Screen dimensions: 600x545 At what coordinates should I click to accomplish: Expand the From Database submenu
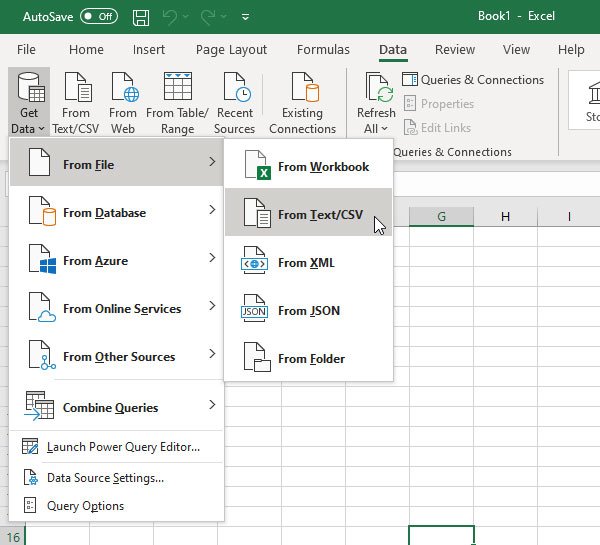116,213
